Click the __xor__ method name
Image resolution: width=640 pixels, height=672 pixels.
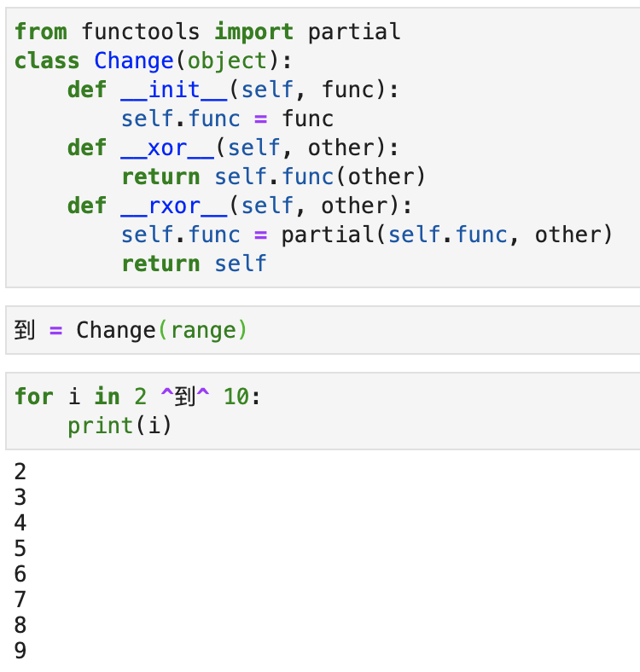(167, 148)
